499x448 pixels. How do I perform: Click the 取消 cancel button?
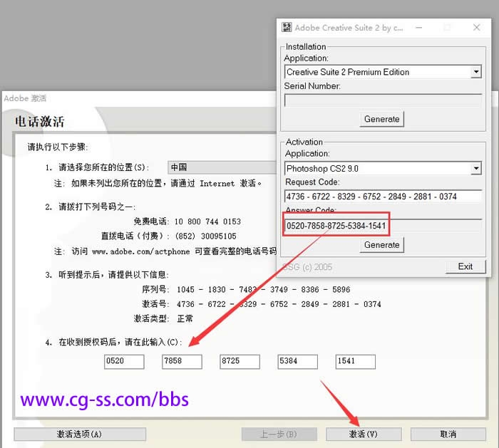coord(448,434)
